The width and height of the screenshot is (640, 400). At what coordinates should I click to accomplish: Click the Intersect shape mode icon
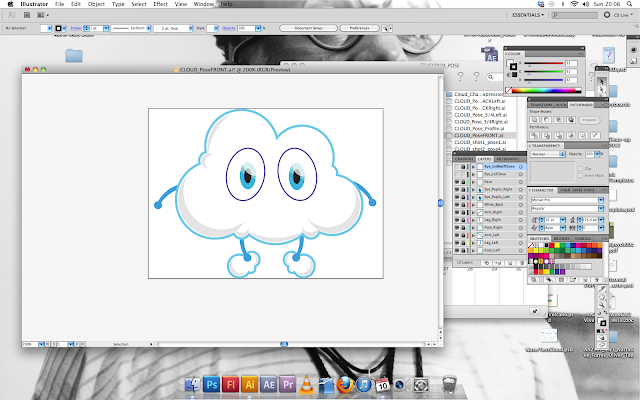point(559,120)
